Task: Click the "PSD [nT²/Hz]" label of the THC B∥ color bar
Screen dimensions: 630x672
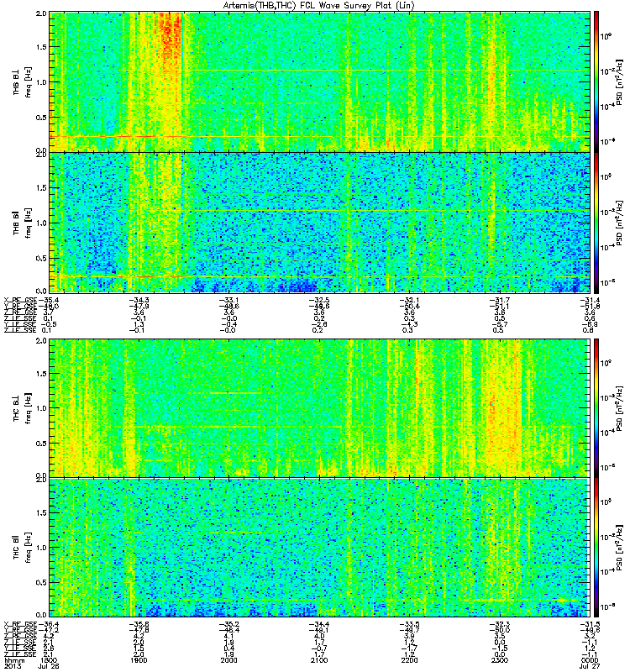Action: [x=619, y=548]
